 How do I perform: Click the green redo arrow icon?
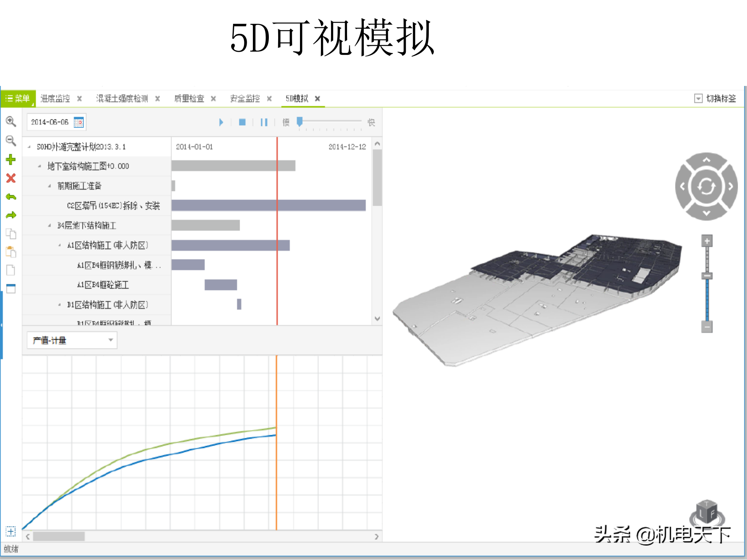tap(11, 215)
